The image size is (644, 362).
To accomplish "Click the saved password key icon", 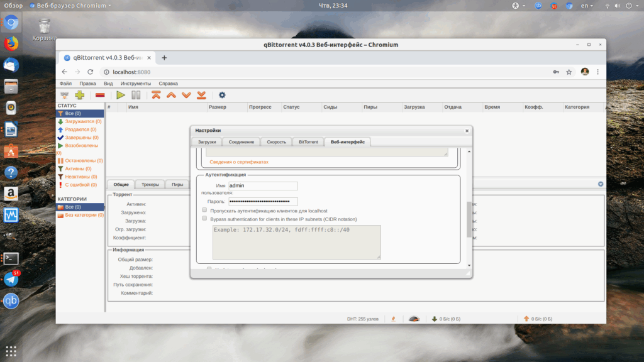I will point(556,72).
